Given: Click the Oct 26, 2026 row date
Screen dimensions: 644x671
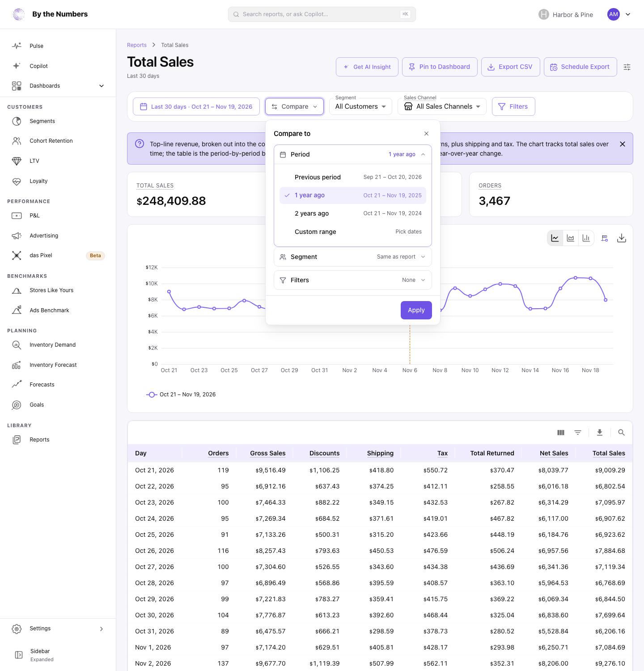Looking at the screenshot, I should click(x=154, y=551).
